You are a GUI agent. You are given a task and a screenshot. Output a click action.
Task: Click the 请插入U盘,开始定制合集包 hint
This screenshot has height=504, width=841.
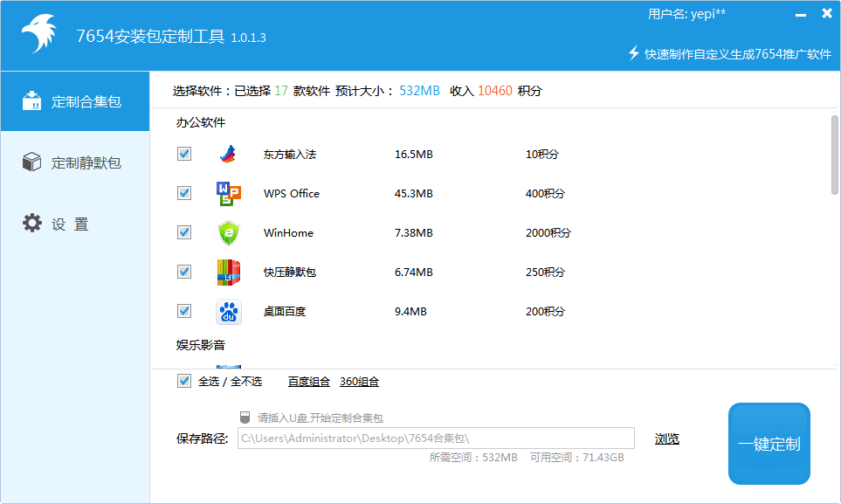(x=321, y=418)
